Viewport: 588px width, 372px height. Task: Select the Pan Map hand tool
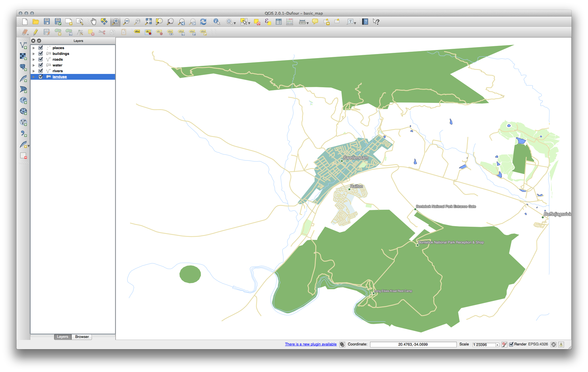pos(93,22)
